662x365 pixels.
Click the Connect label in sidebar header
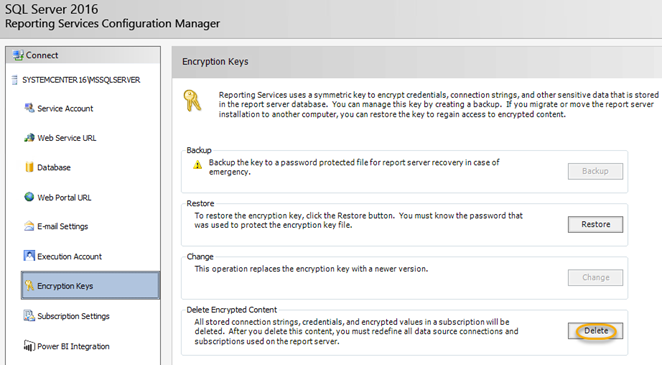point(42,55)
